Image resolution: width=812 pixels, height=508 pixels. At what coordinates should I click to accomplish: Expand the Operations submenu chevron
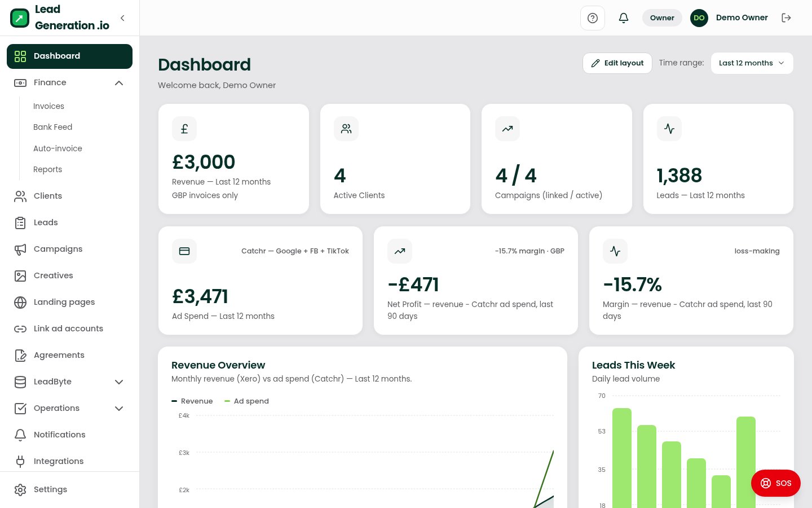click(x=119, y=408)
